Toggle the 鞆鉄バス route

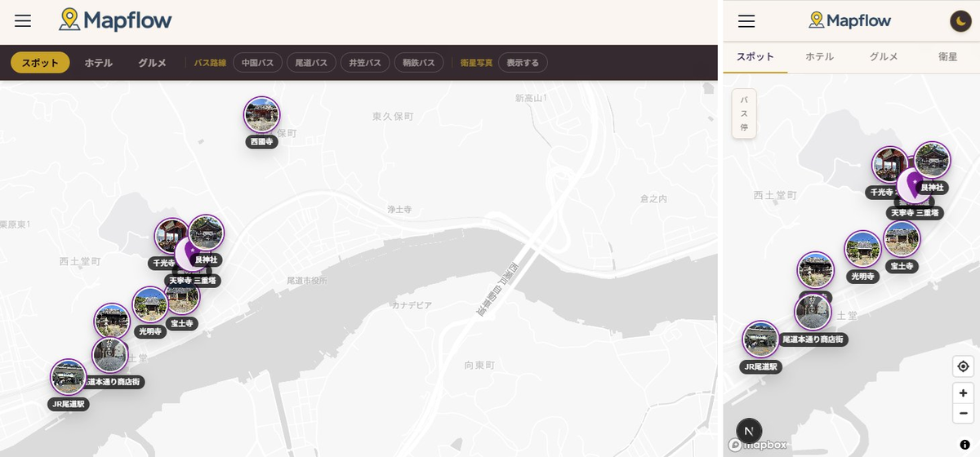point(419,63)
